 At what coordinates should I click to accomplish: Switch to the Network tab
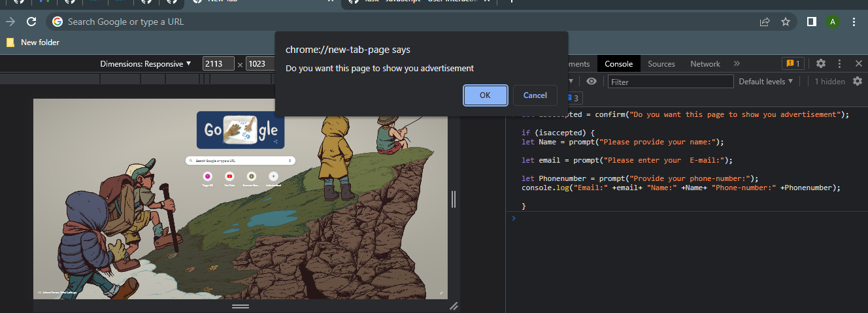[705, 64]
